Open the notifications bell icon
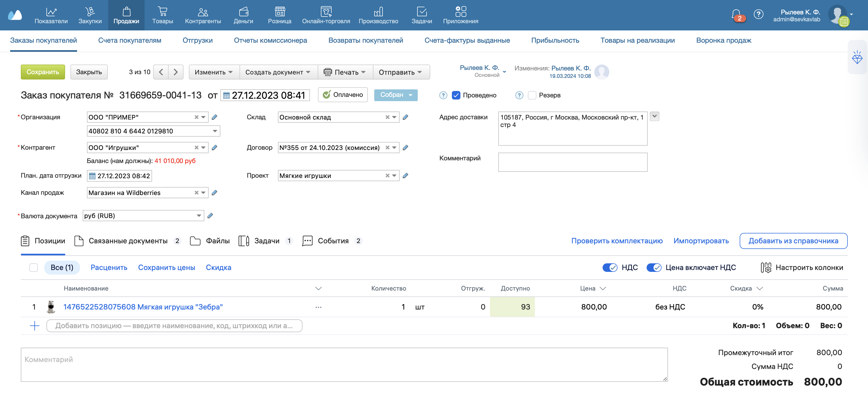 pos(736,14)
